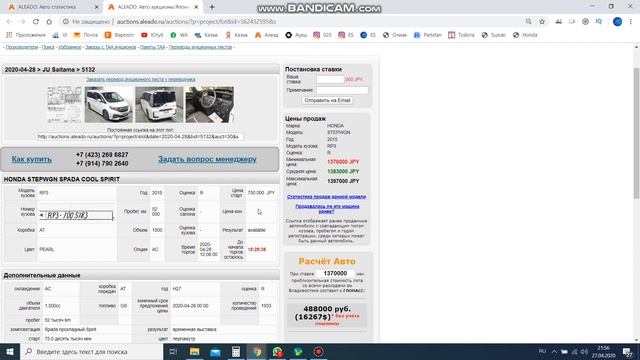Screen dimensions: 640x360
Task: Open a new browser tab with plus icon
Action: pos(212,7)
